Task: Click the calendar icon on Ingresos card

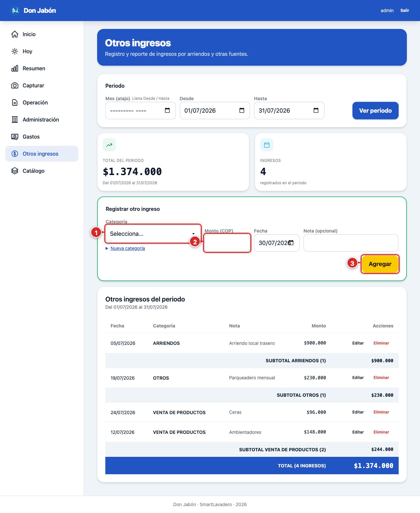Action: tap(267, 145)
